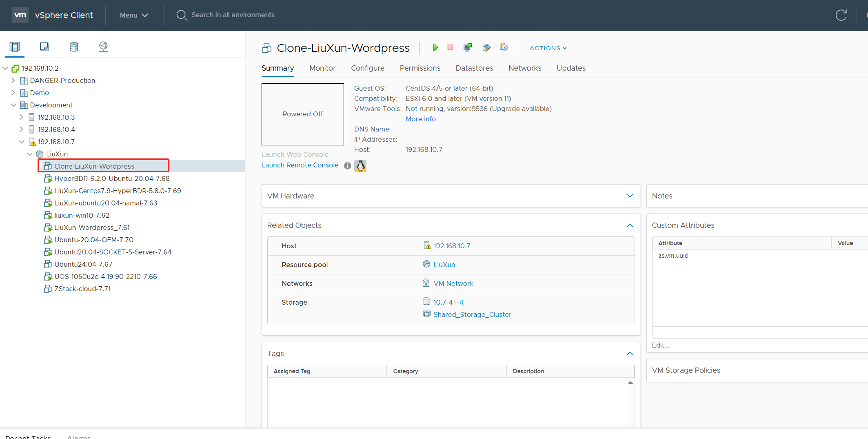Click the resource pool icon for LiuXun in tree
Screen dimensions: 868x439
tap(40, 154)
